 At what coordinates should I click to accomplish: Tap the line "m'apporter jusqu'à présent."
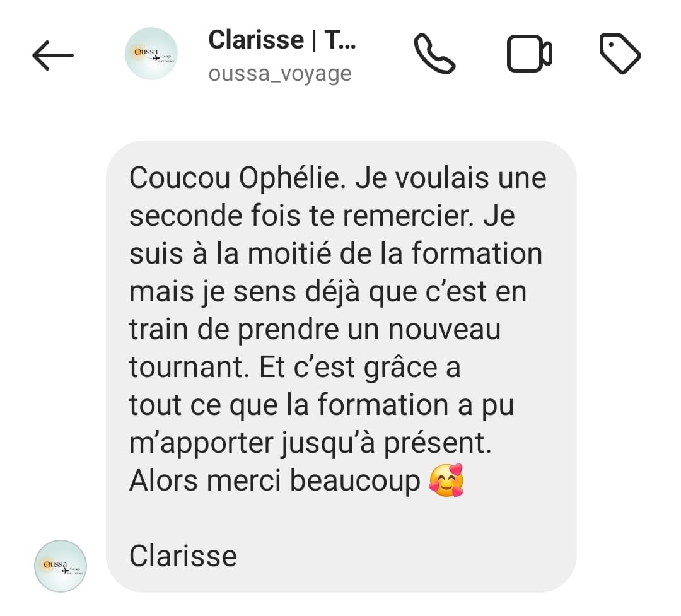click(310, 443)
